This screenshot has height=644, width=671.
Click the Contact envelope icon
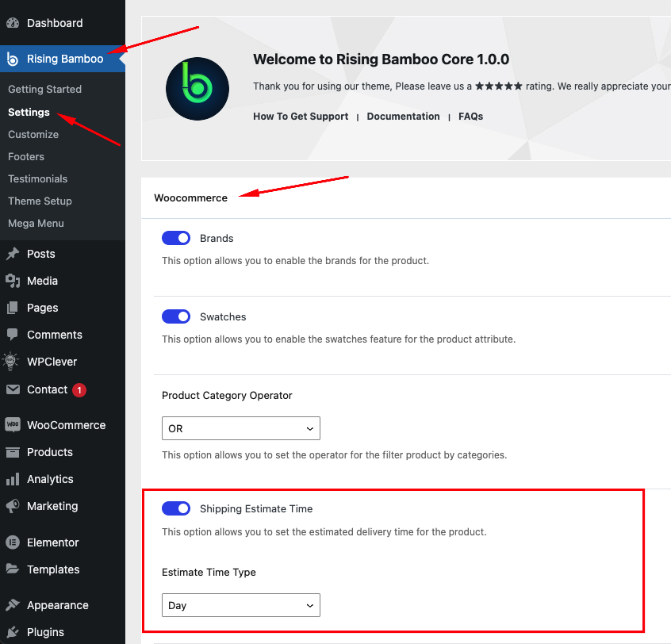[13, 389]
